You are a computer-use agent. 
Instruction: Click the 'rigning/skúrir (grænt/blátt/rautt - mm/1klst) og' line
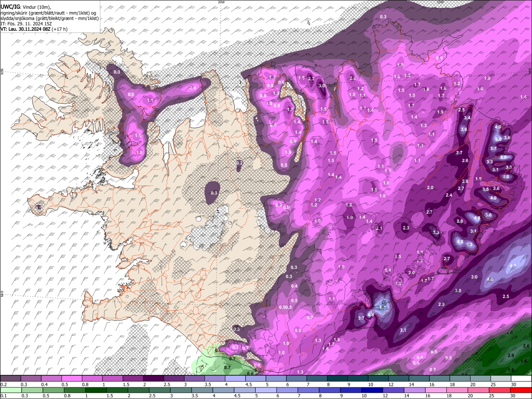48,13
